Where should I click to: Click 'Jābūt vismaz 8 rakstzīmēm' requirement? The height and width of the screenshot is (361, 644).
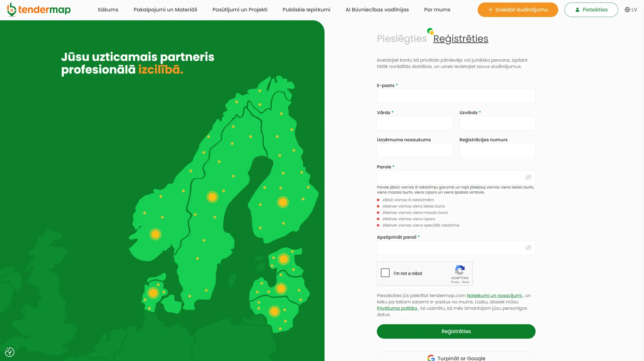pos(408,200)
